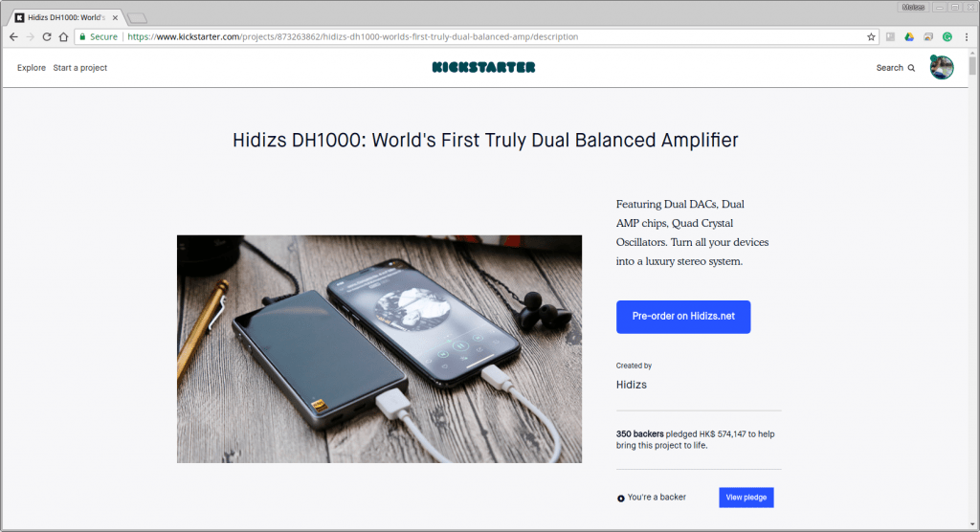
Task: Click the Kickstarter logo
Action: point(483,67)
